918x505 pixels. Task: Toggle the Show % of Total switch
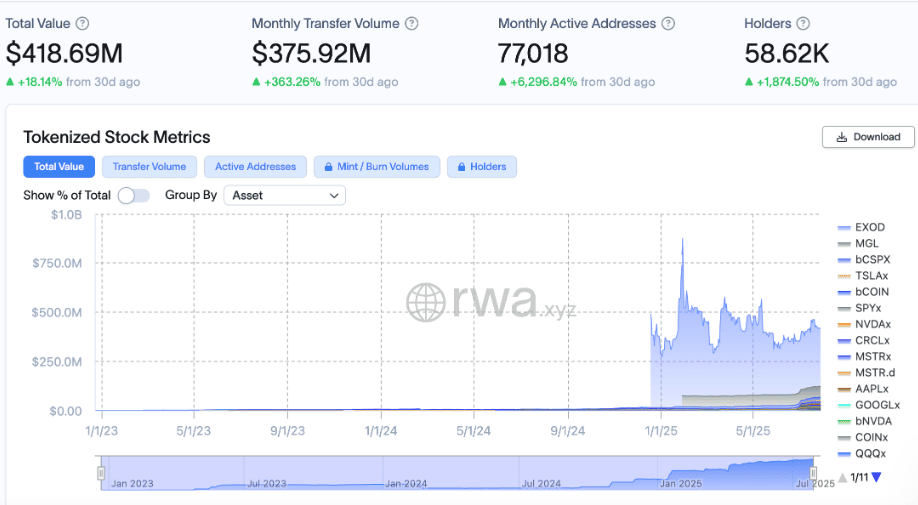click(133, 195)
